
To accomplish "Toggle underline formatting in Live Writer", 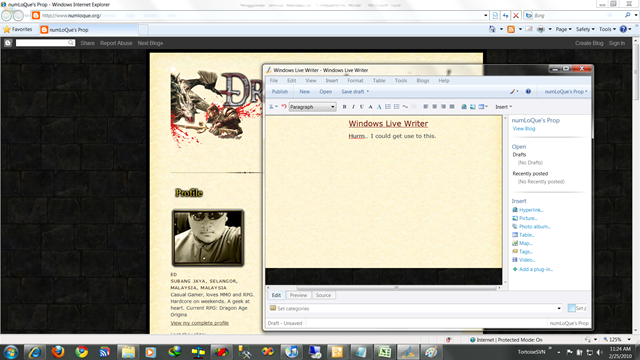I will coord(362,107).
